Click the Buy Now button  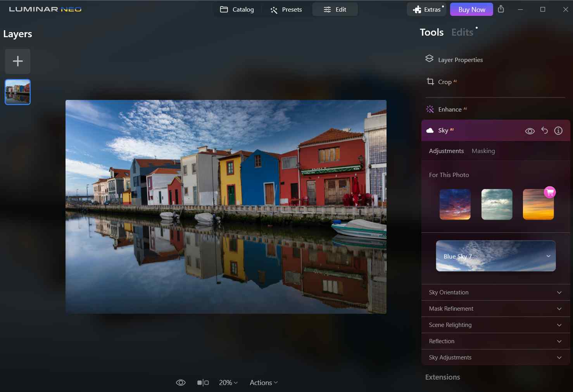[x=471, y=9]
